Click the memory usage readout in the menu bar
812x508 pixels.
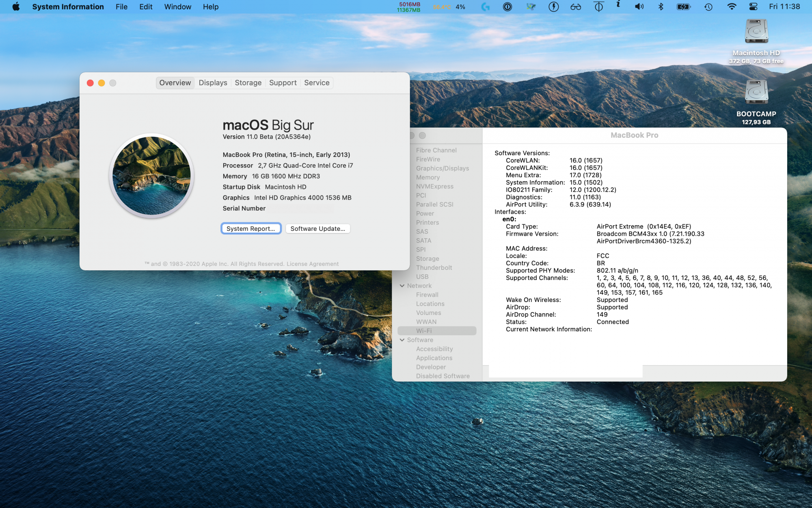408,7
